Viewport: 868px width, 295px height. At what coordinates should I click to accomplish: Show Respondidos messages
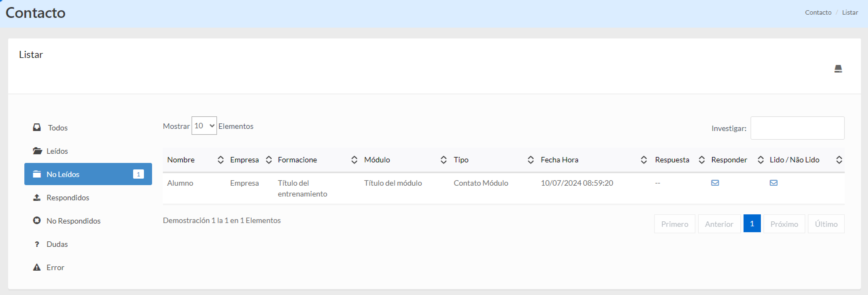point(67,198)
